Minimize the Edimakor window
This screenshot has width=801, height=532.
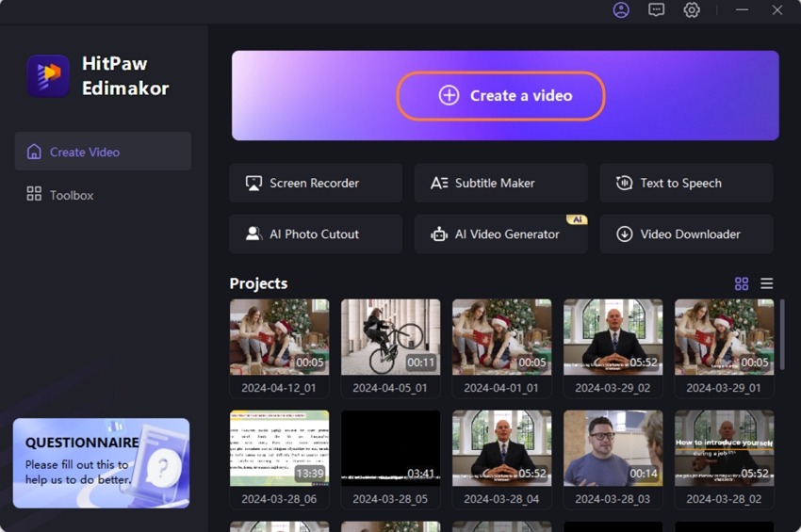click(x=742, y=9)
